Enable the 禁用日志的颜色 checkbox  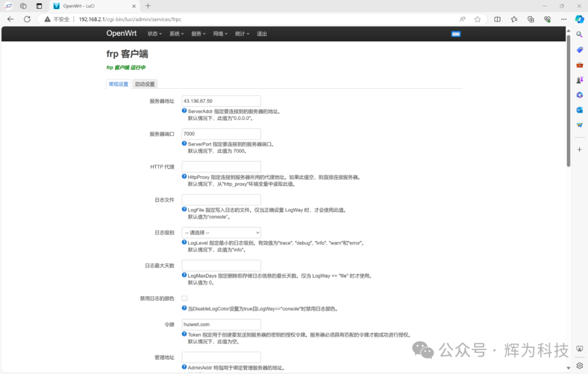184,298
